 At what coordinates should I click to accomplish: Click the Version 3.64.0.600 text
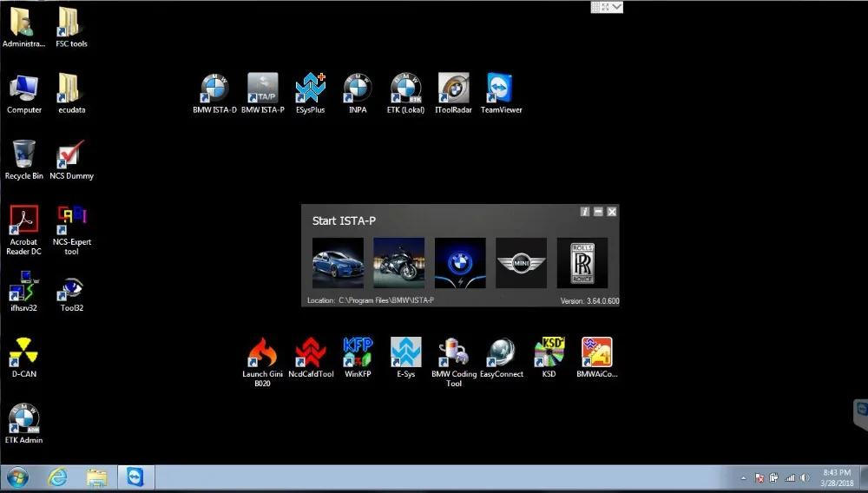point(589,301)
